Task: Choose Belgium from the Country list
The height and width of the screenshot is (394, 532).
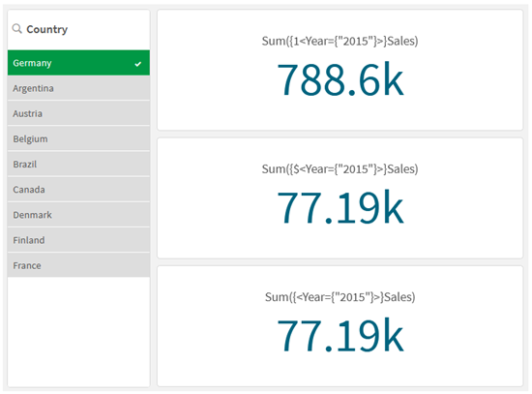Action: 78,139
